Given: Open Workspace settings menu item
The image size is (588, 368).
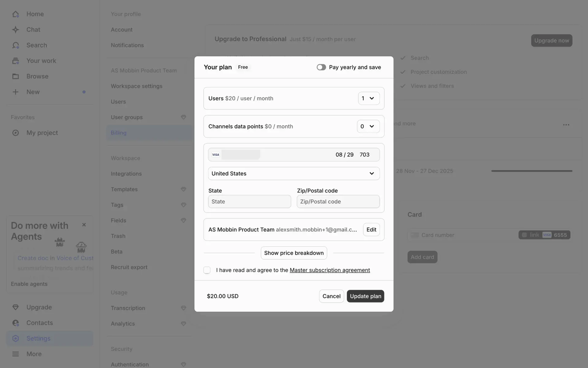Looking at the screenshot, I should tap(137, 86).
